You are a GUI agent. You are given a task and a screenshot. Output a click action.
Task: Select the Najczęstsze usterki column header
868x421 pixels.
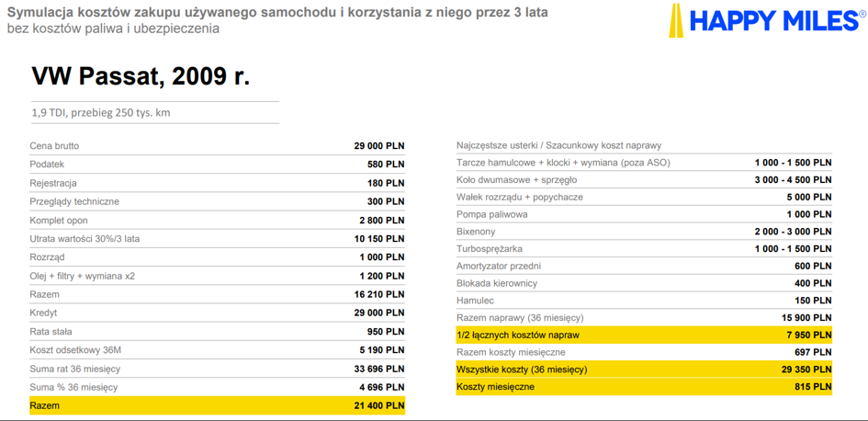558,145
